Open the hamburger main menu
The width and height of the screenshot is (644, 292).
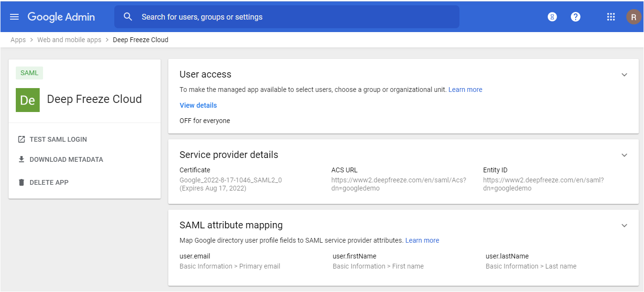click(x=14, y=17)
